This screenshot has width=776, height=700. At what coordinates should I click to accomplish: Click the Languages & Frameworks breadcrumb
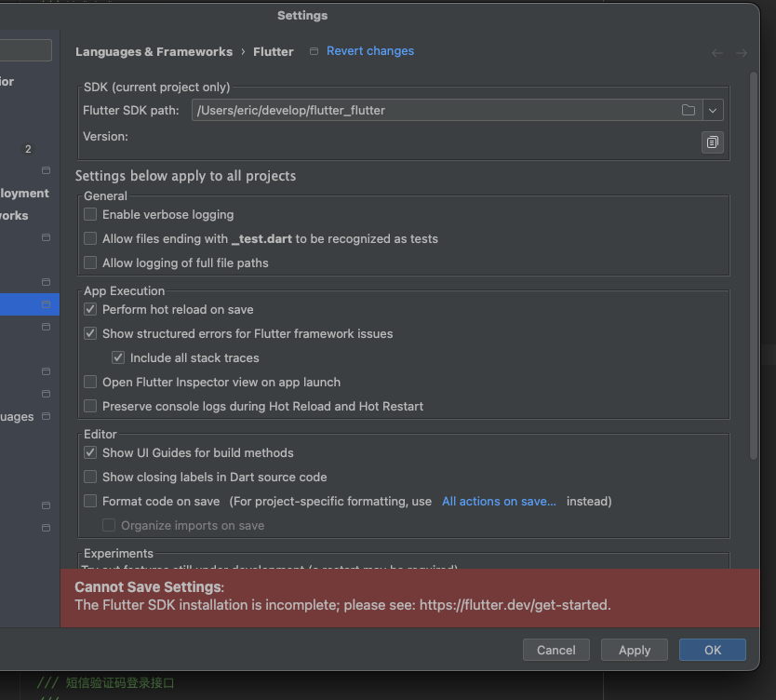[154, 52]
